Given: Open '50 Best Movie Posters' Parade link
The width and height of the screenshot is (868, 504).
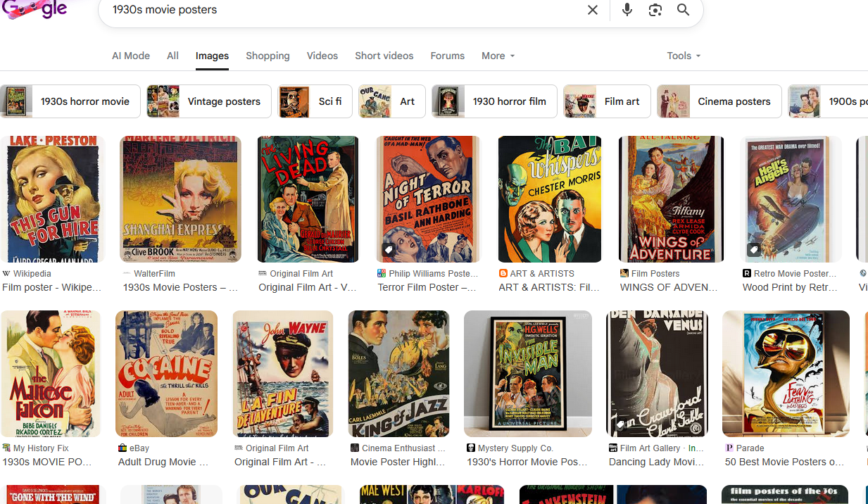Looking at the screenshot, I should [785, 462].
